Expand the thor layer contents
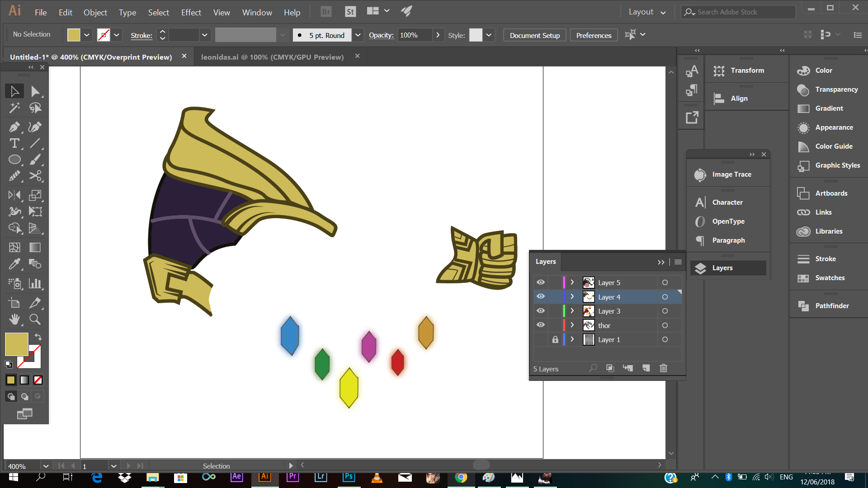This screenshot has height=488, width=868. (x=572, y=325)
